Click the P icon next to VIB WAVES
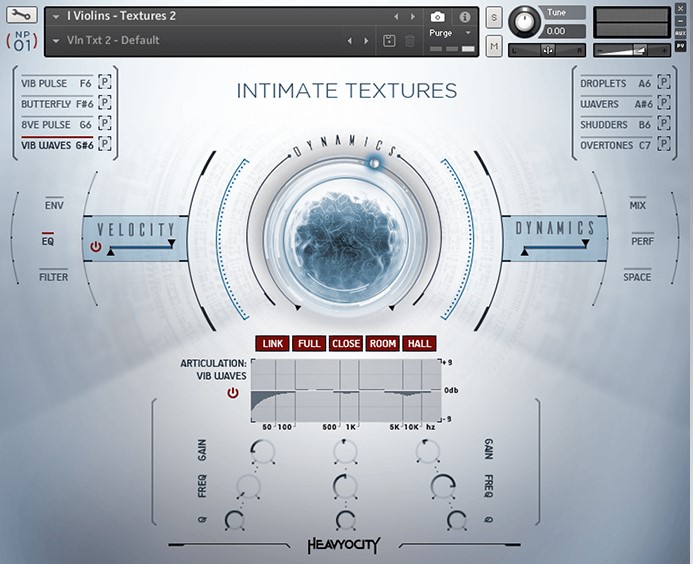693x564 pixels. [x=105, y=144]
